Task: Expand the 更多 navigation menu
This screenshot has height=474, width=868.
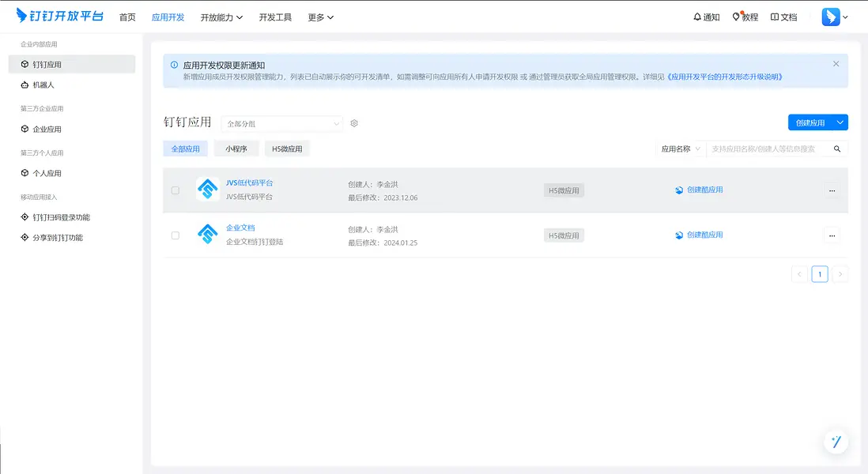Action: coord(319,17)
